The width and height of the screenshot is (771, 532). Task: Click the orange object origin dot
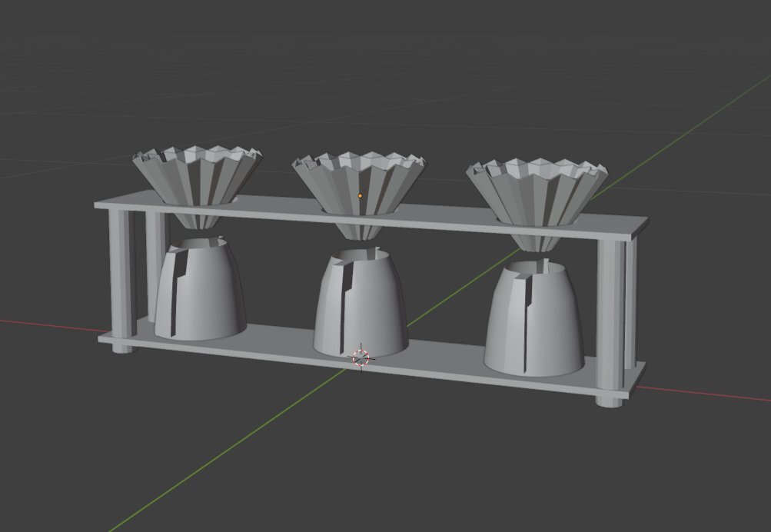tap(361, 196)
